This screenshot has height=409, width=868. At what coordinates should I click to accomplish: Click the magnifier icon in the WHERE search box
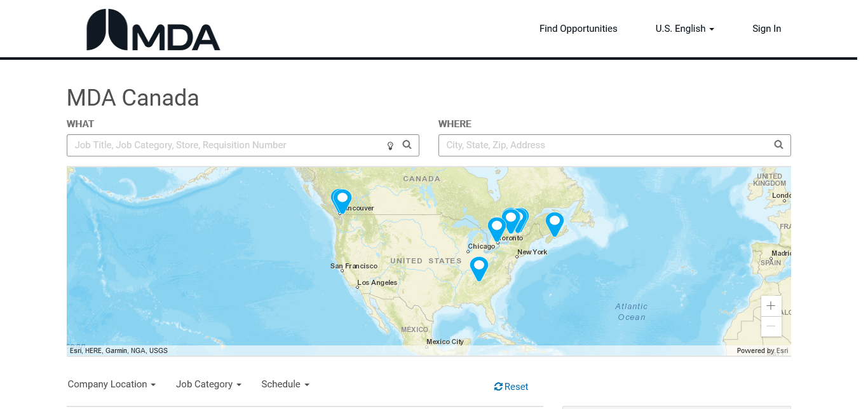point(778,145)
